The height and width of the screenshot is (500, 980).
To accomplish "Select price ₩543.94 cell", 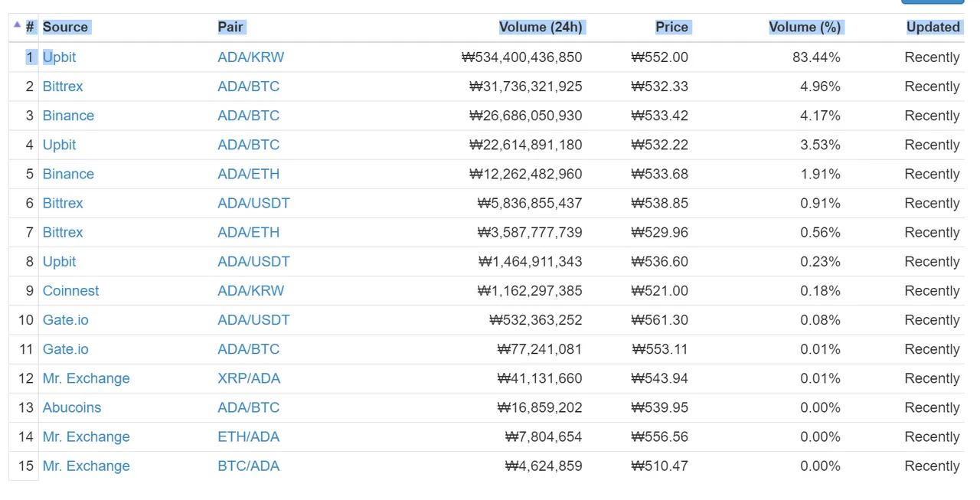I will 659,378.
